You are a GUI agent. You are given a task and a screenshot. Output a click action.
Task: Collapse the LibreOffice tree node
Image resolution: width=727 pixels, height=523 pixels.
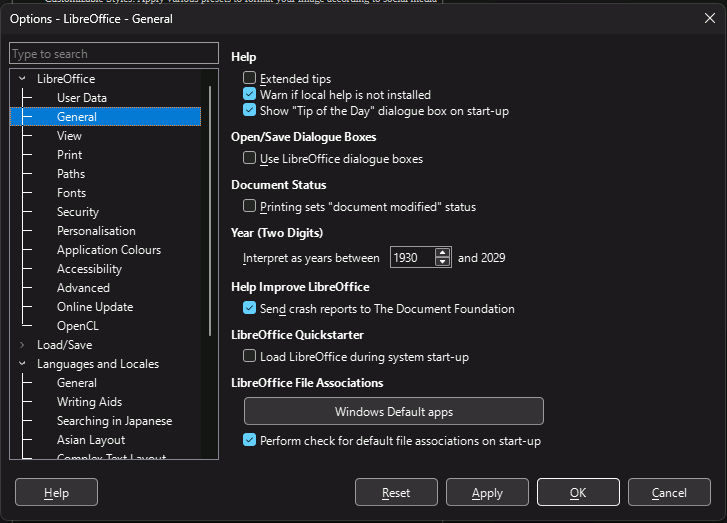[22, 79]
